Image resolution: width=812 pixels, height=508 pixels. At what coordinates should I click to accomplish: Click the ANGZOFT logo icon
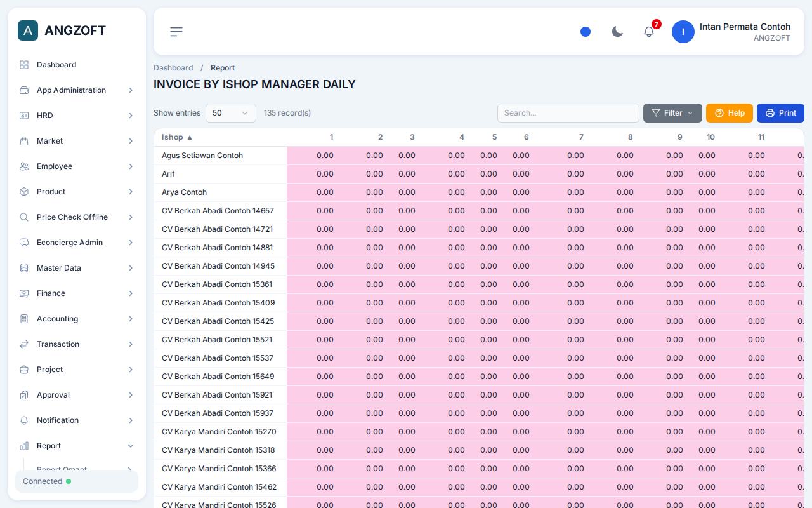28,30
